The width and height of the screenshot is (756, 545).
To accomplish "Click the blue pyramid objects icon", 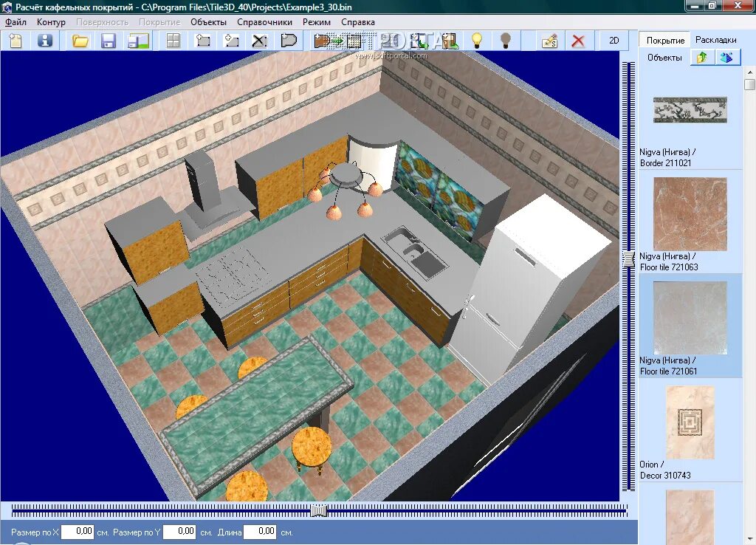I will [x=726, y=58].
